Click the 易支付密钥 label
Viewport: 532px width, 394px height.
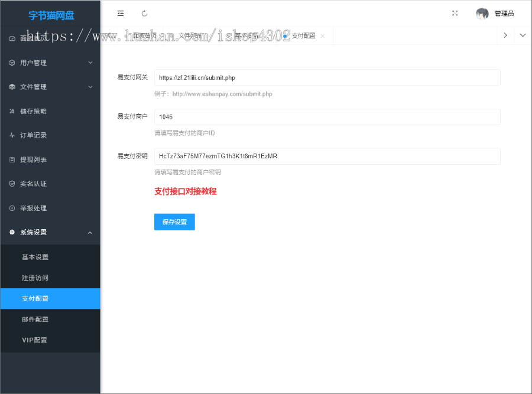(132, 156)
